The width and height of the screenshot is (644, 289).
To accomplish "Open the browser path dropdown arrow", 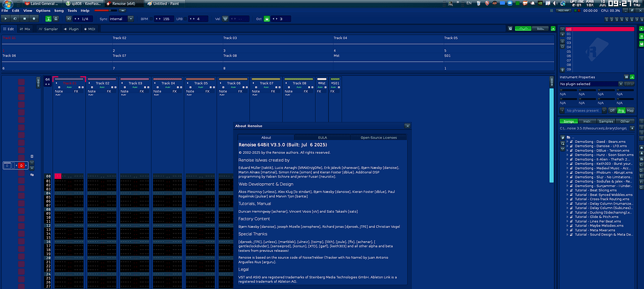I will (x=632, y=128).
